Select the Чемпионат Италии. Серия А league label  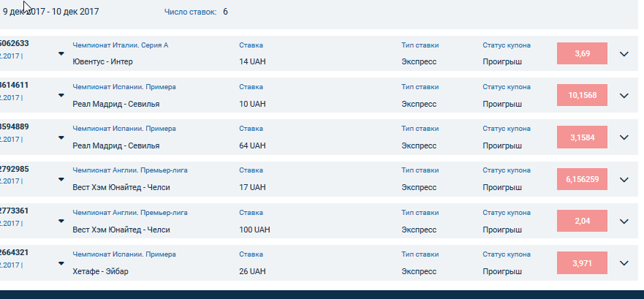tap(121, 45)
